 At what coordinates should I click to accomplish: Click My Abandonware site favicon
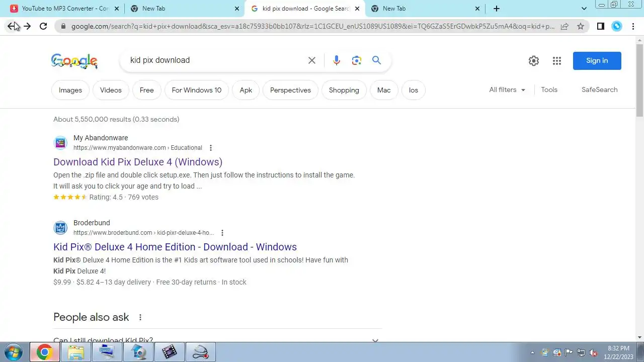[x=60, y=143]
